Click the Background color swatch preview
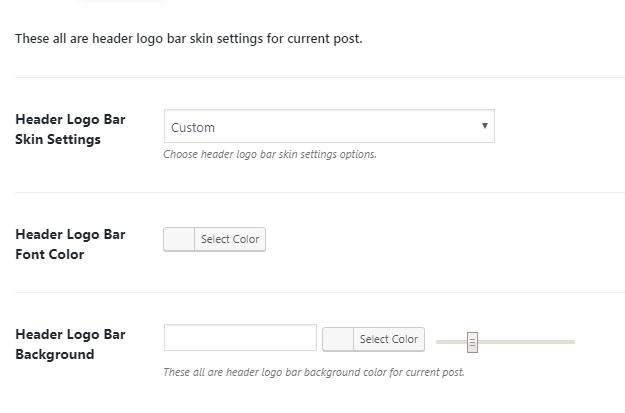The image size is (625, 413). click(338, 339)
